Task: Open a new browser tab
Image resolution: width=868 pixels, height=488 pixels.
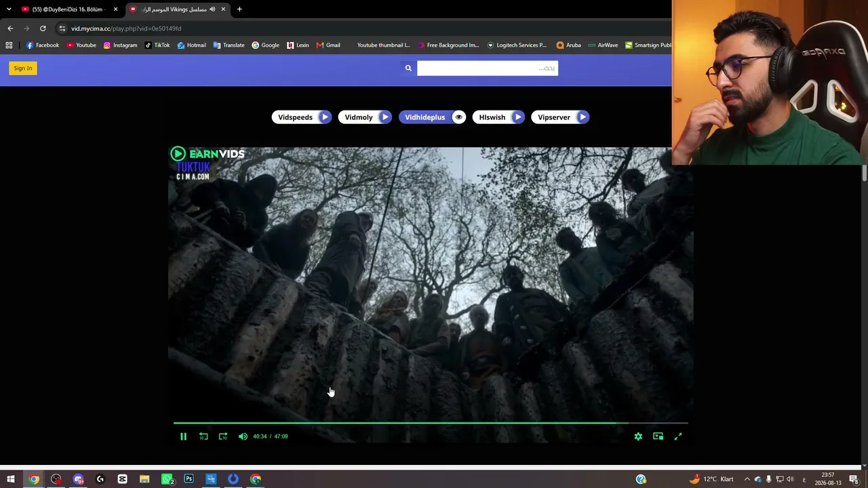Action: coord(239,9)
